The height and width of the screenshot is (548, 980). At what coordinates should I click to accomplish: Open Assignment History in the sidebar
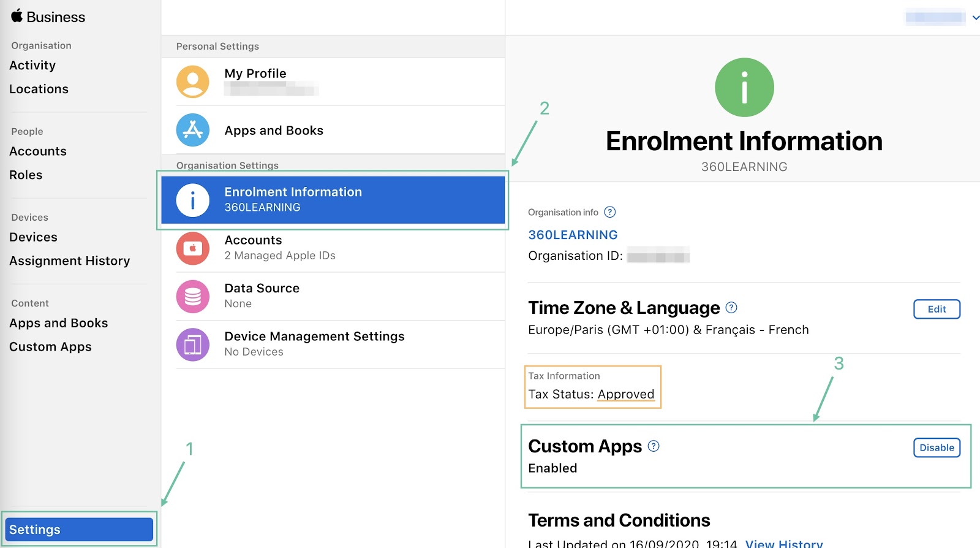click(x=70, y=261)
